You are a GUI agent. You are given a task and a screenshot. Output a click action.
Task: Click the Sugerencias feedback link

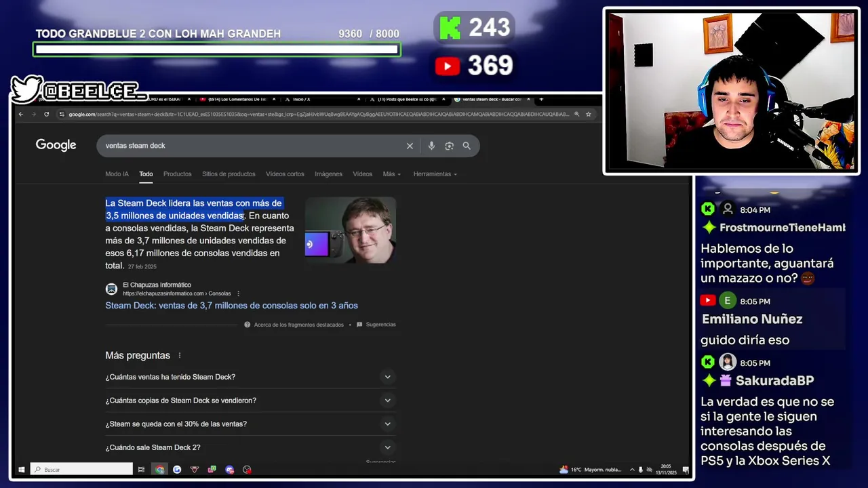click(x=380, y=325)
